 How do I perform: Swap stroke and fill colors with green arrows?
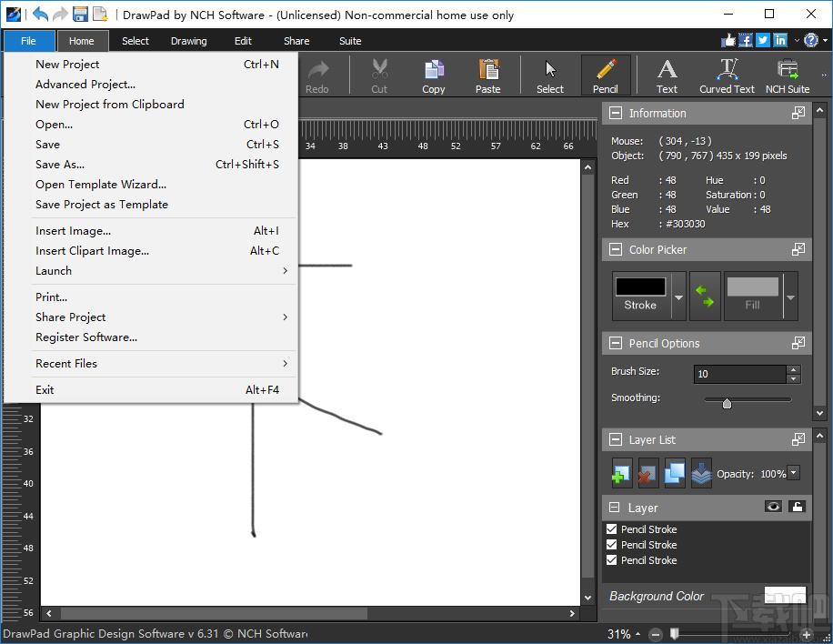point(705,296)
